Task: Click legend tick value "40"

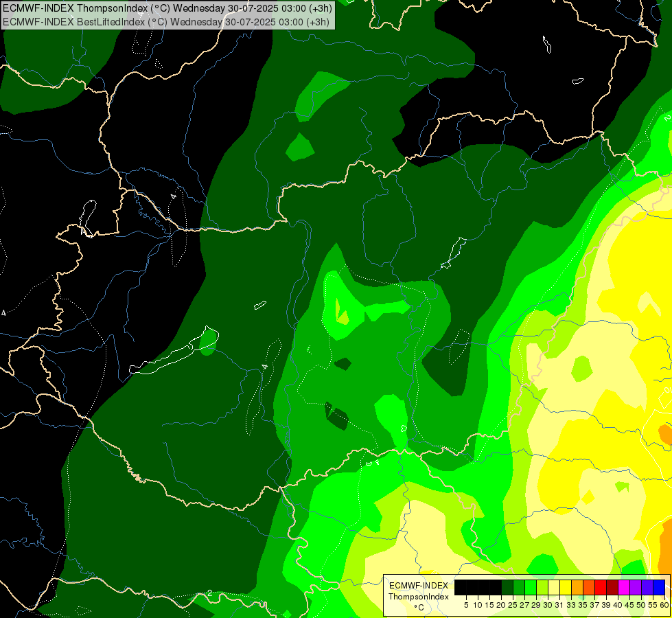Action: point(618,605)
